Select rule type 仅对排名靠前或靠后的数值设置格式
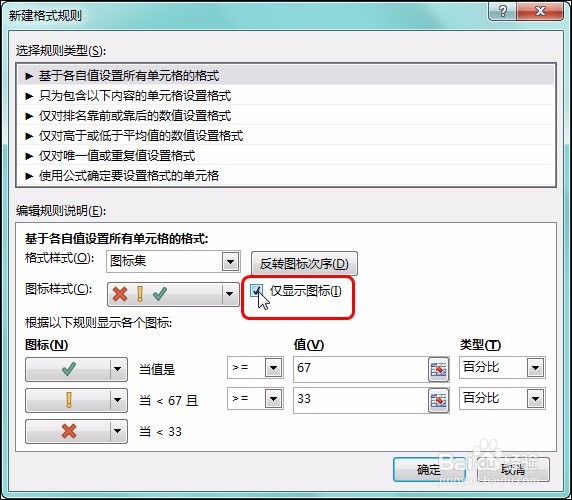 286,116
